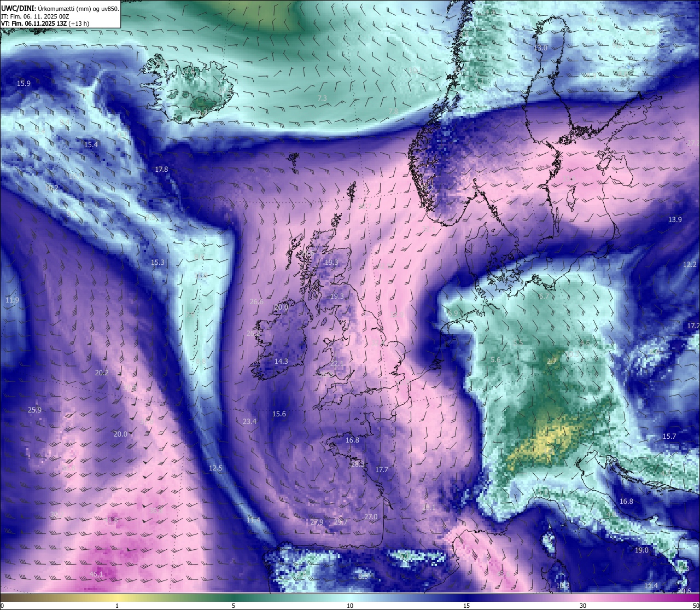This screenshot has width=700, height=610.
Task: Click the 5 tick on the color scale
Action: (x=234, y=606)
